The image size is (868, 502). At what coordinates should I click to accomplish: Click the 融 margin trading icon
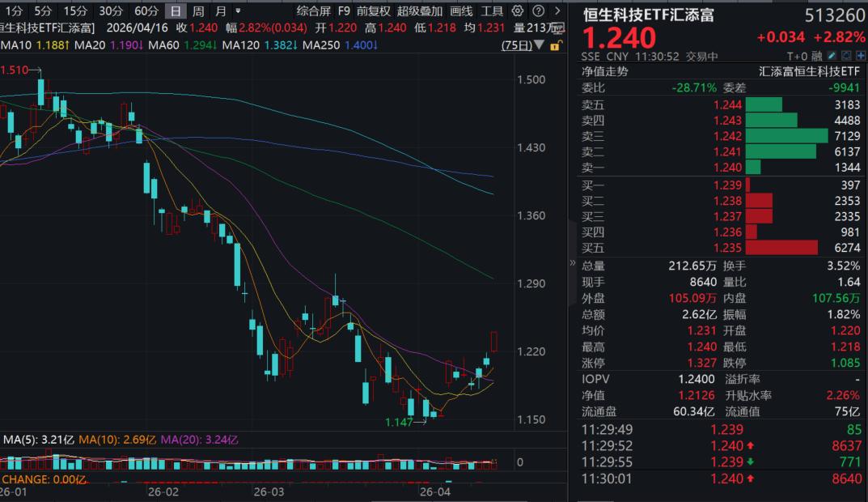pyautogui.click(x=817, y=55)
